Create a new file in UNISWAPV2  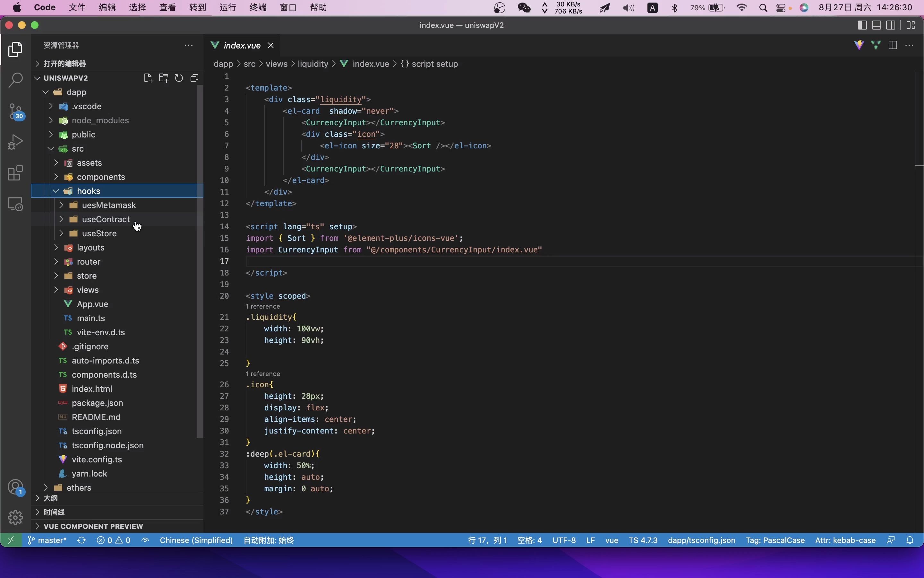[x=148, y=78]
